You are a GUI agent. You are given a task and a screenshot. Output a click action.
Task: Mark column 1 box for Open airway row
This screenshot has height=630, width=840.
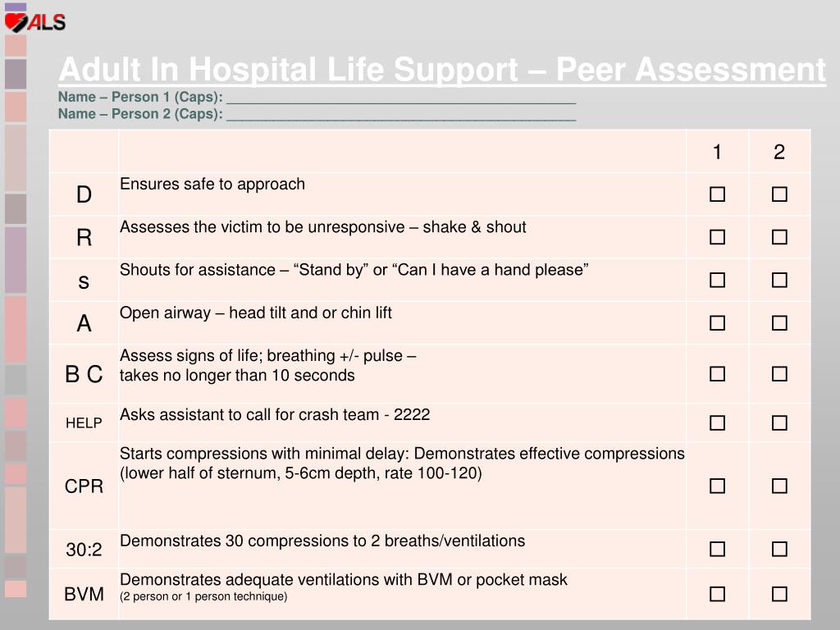click(x=718, y=323)
